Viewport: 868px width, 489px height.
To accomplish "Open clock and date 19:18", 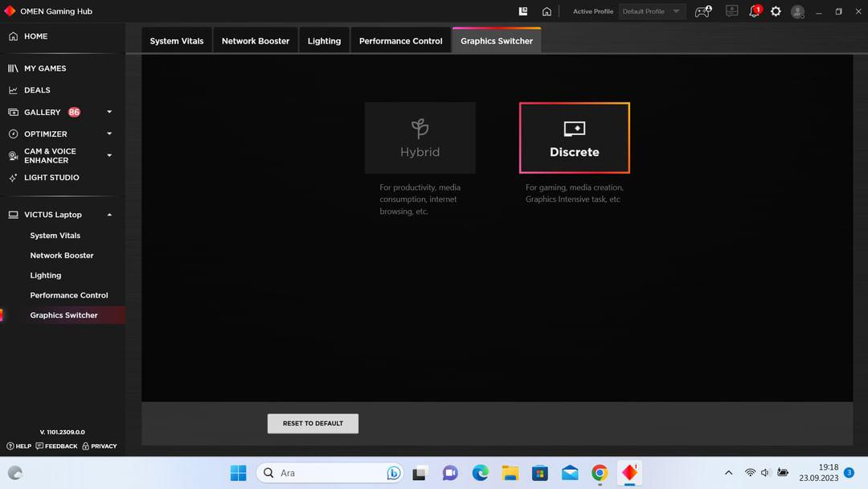I will point(818,472).
